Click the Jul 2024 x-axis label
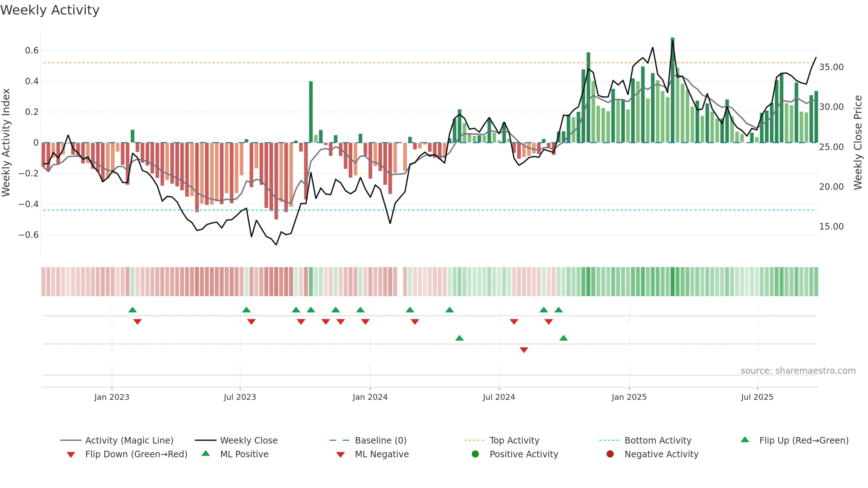This screenshot has width=868, height=488. [499, 397]
